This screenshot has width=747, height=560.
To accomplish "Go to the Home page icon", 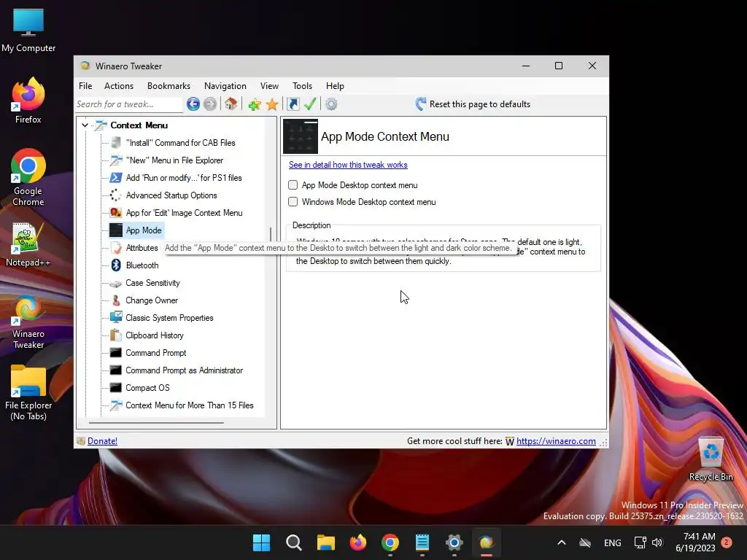I will [x=231, y=104].
